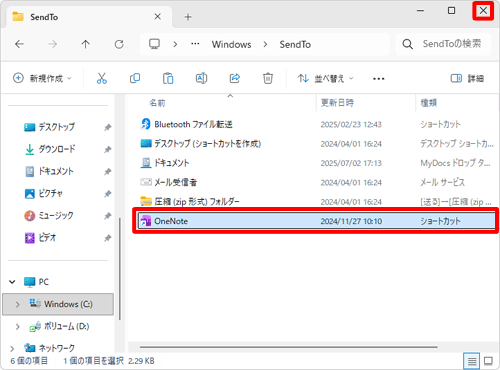The height and width of the screenshot is (370, 500).
Task: Open the toolbar See more ellipsis menu
Action: [x=379, y=79]
